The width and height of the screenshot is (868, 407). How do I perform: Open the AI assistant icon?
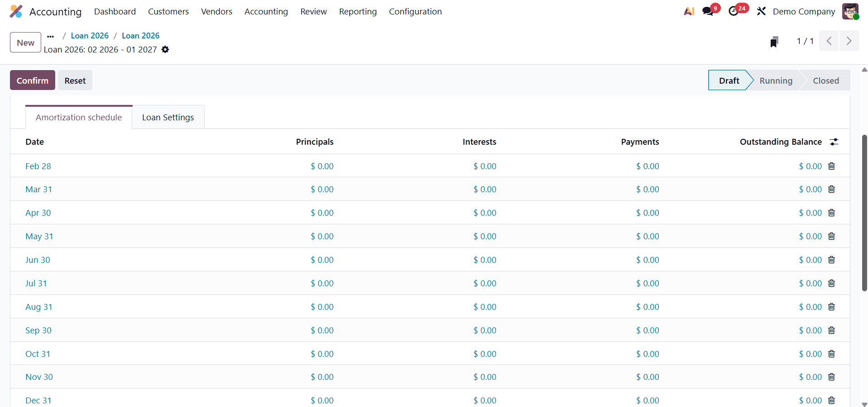pos(688,11)
